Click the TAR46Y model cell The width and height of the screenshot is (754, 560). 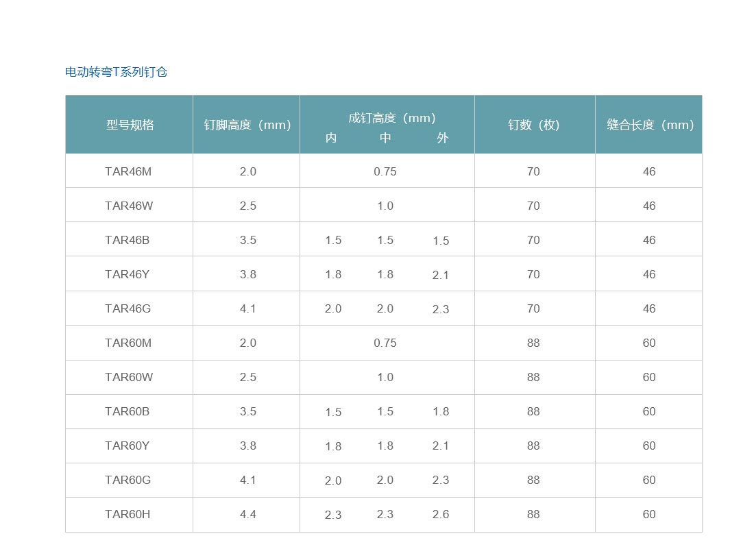coord(127,274)
